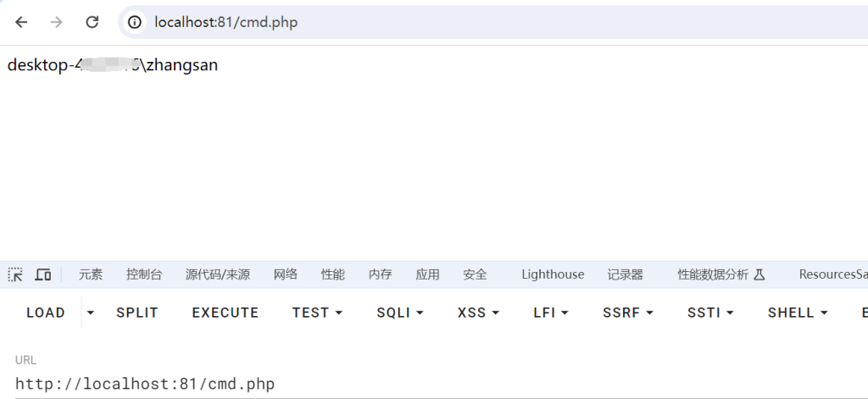
Task: Open the SQLI dropdown menu
Action: pos(400,313)
